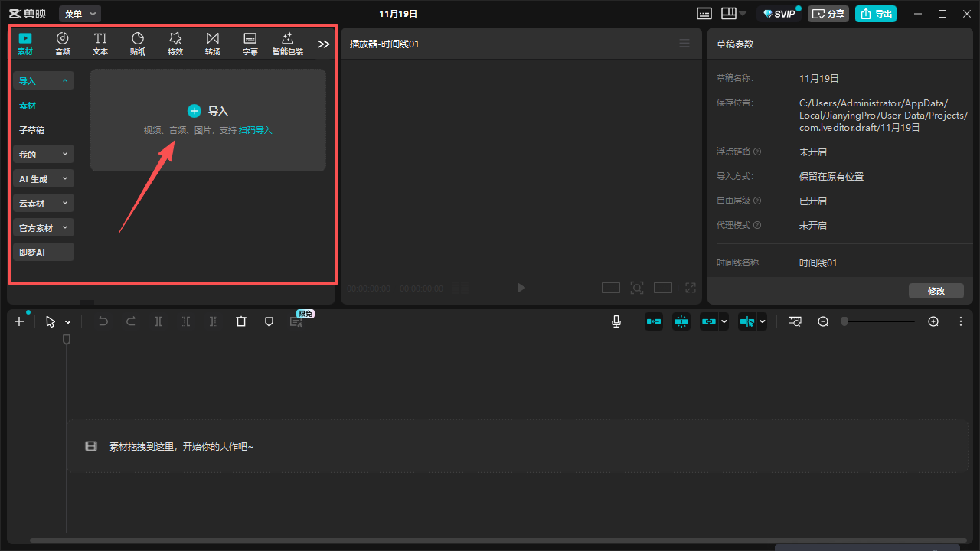Click the timeline zoom out minus icon
980x551 pixels.
point(823,322)
